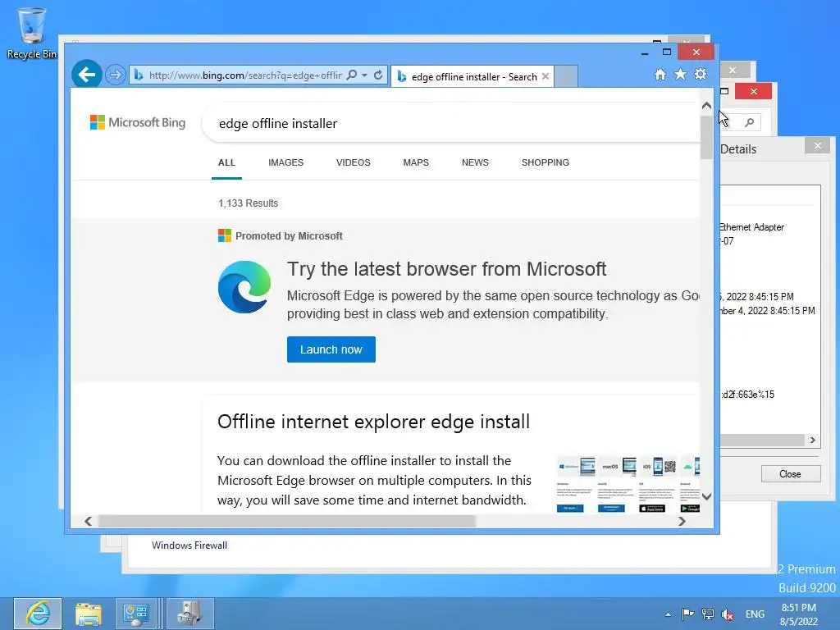This screenshot has width=840, height=630.
Task: Open File Explorer from the taskbar
Action: 89,614
